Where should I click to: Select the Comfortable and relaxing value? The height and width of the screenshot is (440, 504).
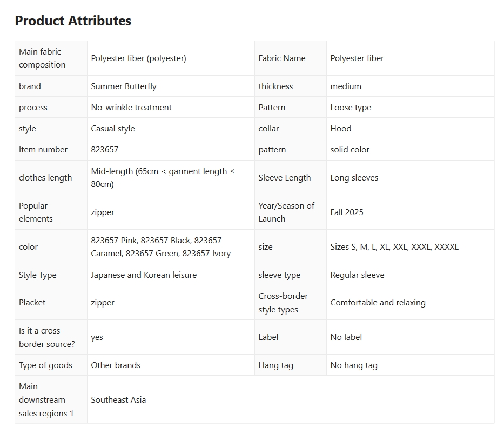pos(378,303)
